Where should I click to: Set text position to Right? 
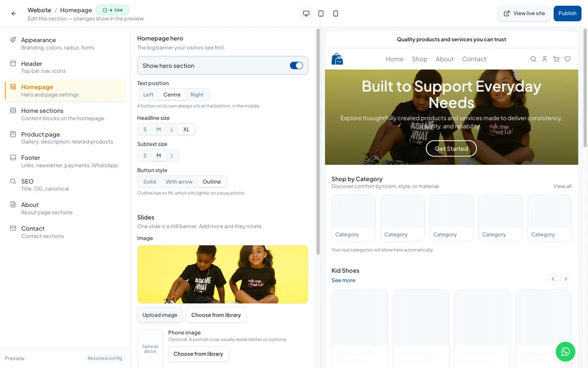coord(197,95)
